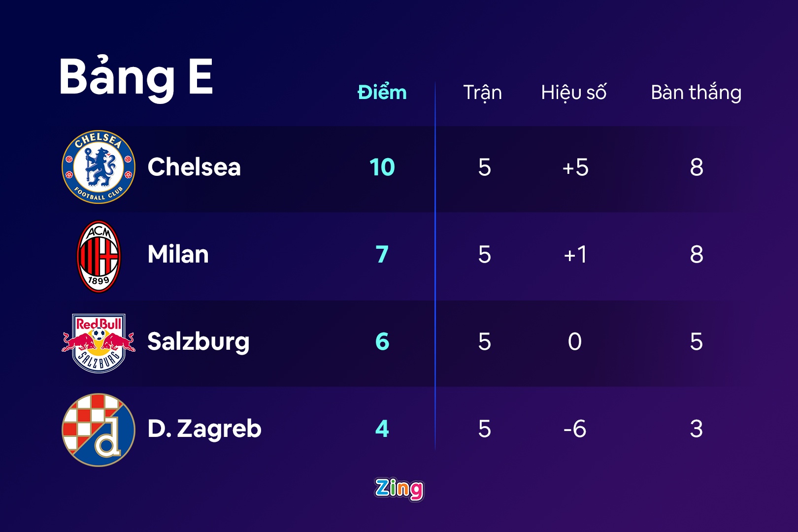Click D. Zagreb's 4 points value
Viewport: 798px width, 532px height.
pyautogui.click(x=382, y=429)
